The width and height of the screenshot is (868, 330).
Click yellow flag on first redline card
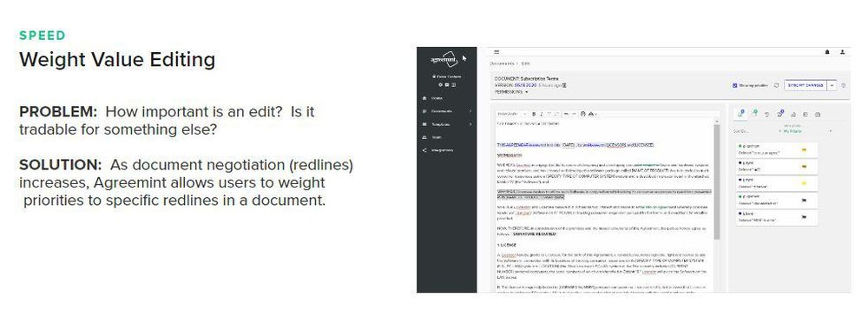pyautogui.click(x=804, y=149)
